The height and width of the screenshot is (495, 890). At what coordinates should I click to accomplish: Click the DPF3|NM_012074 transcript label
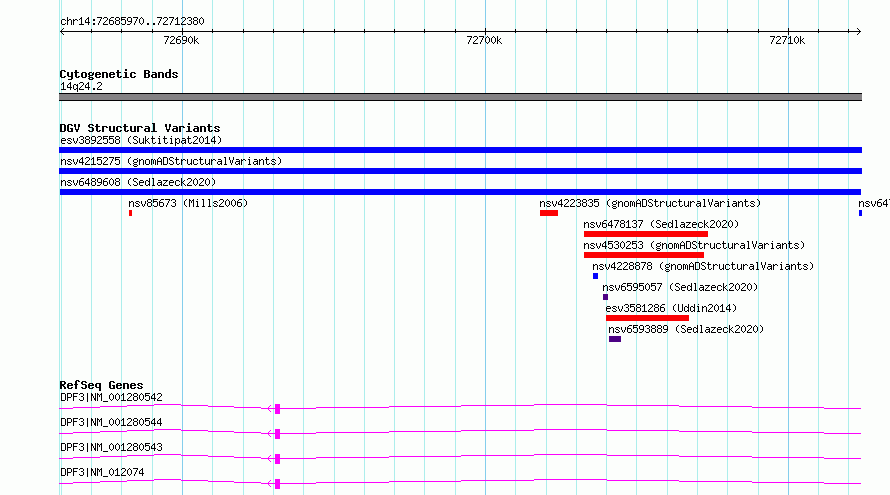[x=102, y=472]
